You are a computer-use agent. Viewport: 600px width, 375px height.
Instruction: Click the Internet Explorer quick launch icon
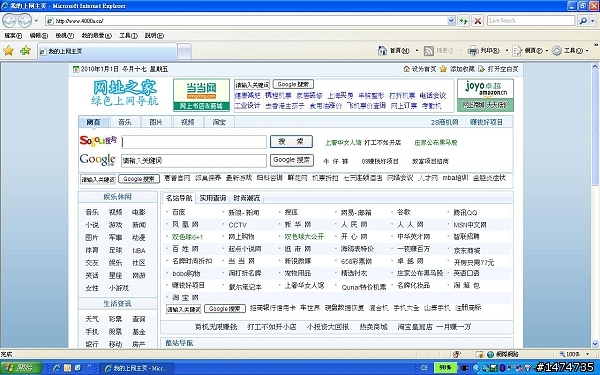tap(57, 368)
